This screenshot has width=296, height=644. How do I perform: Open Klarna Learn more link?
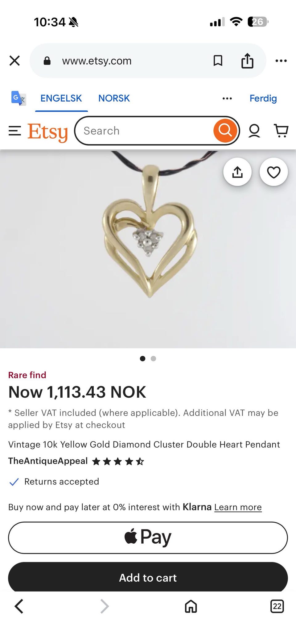(238, 507)
